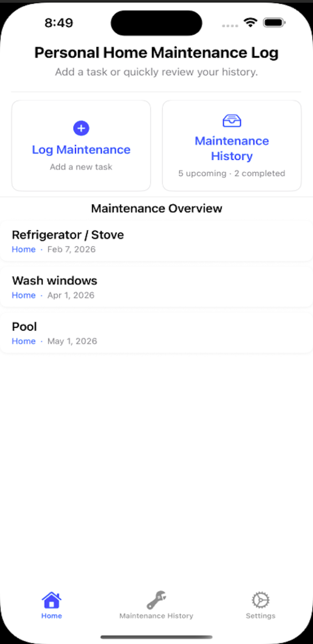This screenshot has height=644, width=313.
Task: Tap the battery indicator icon
Action: (274, 23)
